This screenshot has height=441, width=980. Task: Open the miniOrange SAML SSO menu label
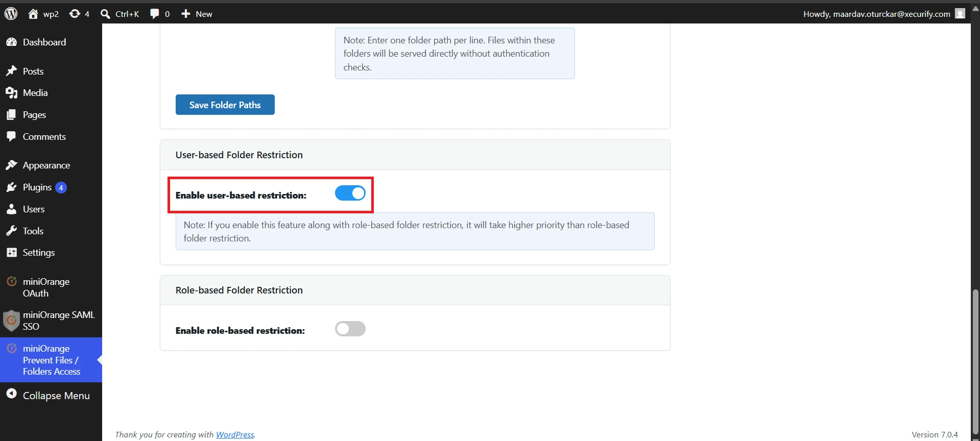tap(59, 321)
